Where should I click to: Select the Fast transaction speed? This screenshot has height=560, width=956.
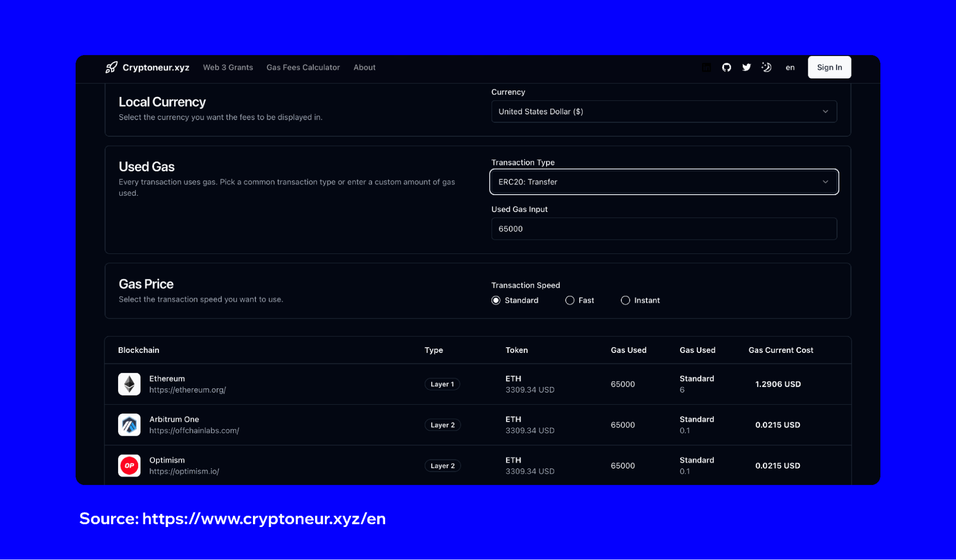point(570,300)
